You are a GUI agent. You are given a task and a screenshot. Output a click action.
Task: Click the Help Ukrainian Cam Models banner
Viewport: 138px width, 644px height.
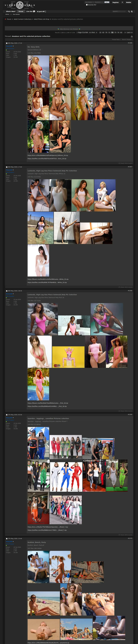[69, 29]
